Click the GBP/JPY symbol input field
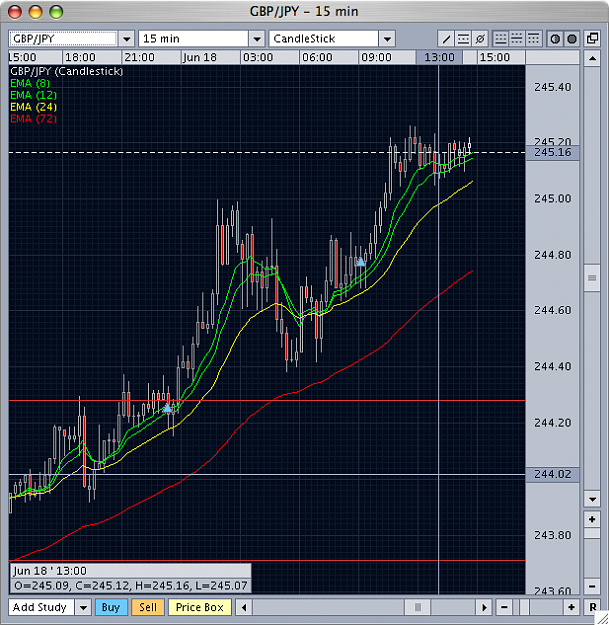The width and height of the screenshot is (609, 625). click(x=63, y=39)
